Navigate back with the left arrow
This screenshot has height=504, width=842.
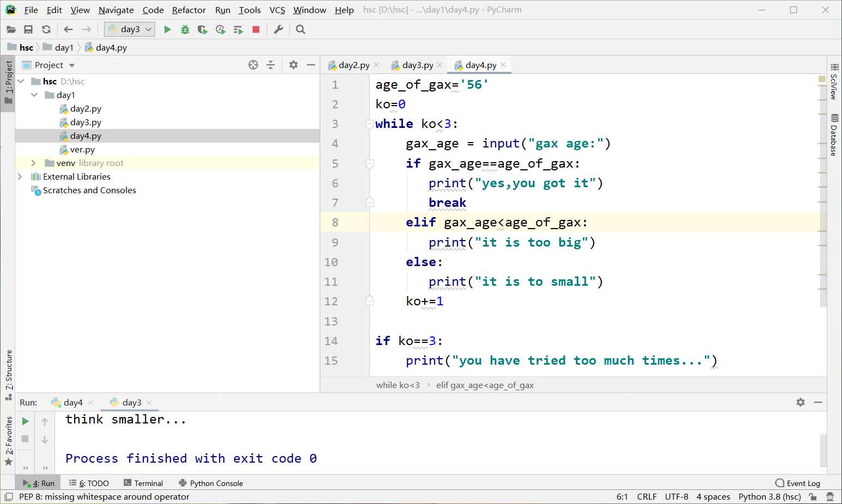pos(68,29)
